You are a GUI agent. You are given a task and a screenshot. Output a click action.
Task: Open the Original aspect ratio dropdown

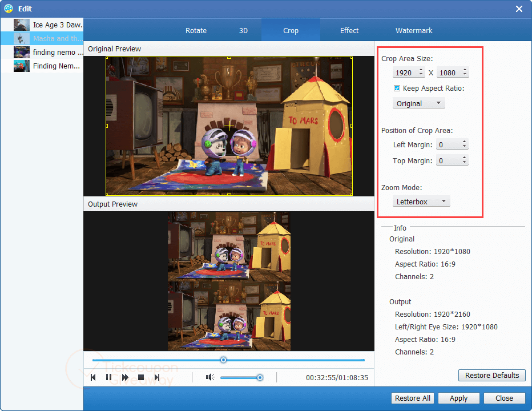[x=418, y=103]
